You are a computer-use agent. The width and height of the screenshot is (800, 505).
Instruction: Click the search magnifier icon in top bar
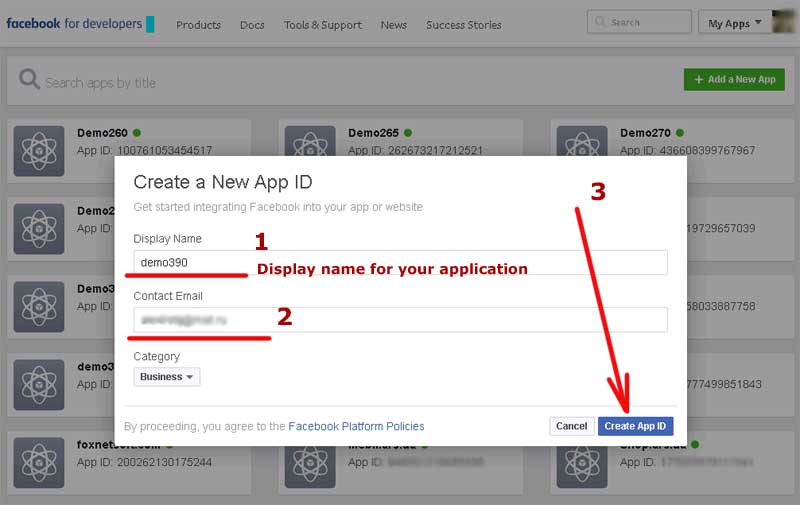pos(600,22)
